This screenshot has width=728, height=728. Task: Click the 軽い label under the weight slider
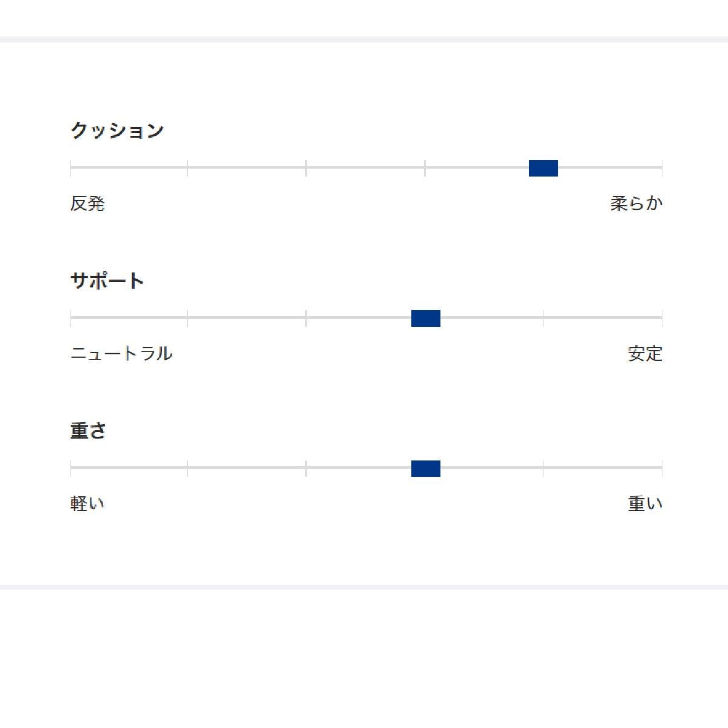(87, 504)
